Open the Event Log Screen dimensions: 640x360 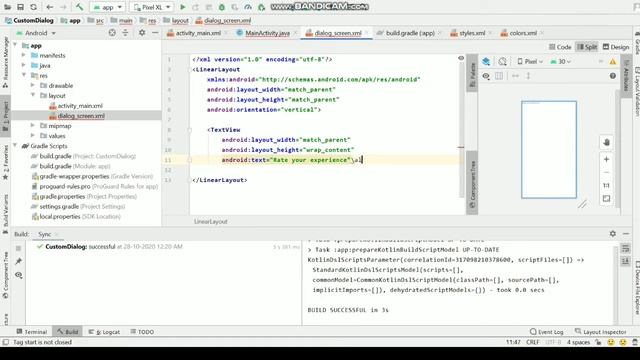[547, 332]
